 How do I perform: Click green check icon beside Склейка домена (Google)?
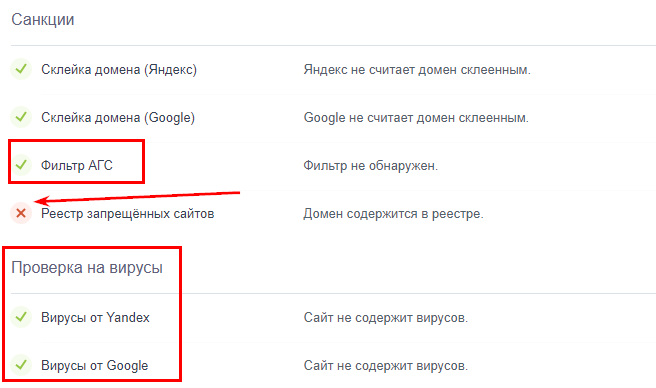21,117
